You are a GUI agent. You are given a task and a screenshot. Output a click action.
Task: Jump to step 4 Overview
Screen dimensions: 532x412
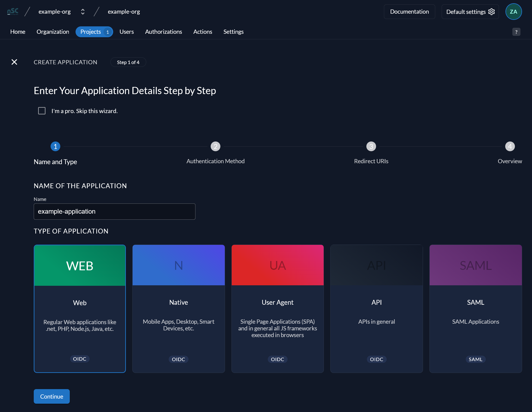pyautogui.click(x=510, y=146)
